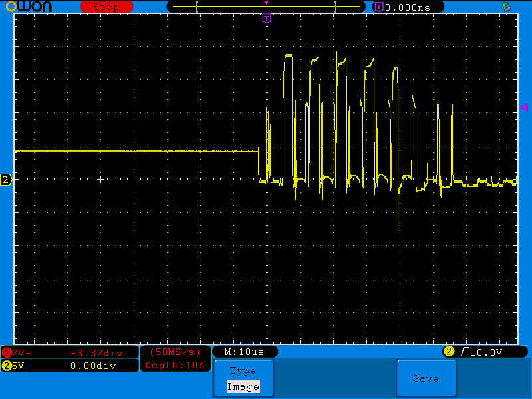The height and width of the screenshot is (399, 532).
Task: Click the memory window position bar
Action: (x=266, y=7)
